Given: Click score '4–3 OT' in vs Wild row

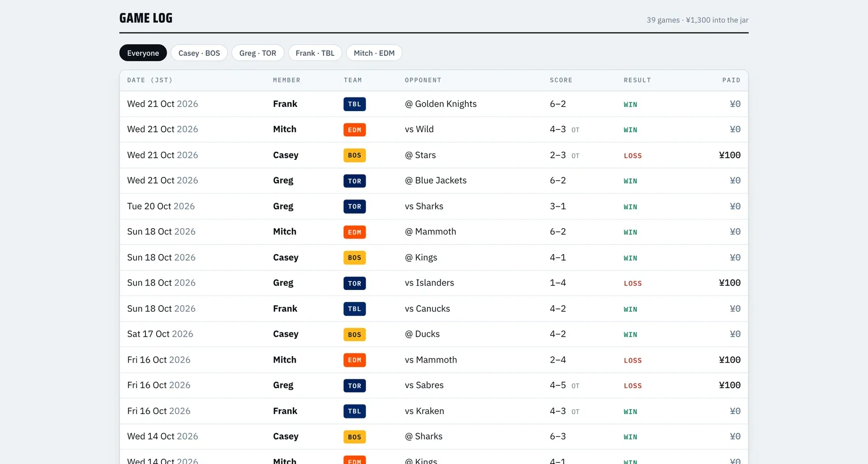Looking at the screenshot, I should 565,130.
